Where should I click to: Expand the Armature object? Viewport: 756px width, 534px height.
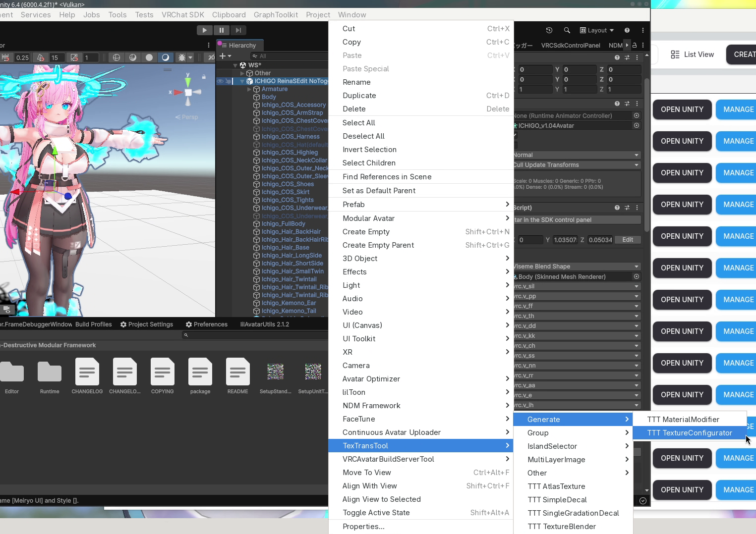(249, 89)
